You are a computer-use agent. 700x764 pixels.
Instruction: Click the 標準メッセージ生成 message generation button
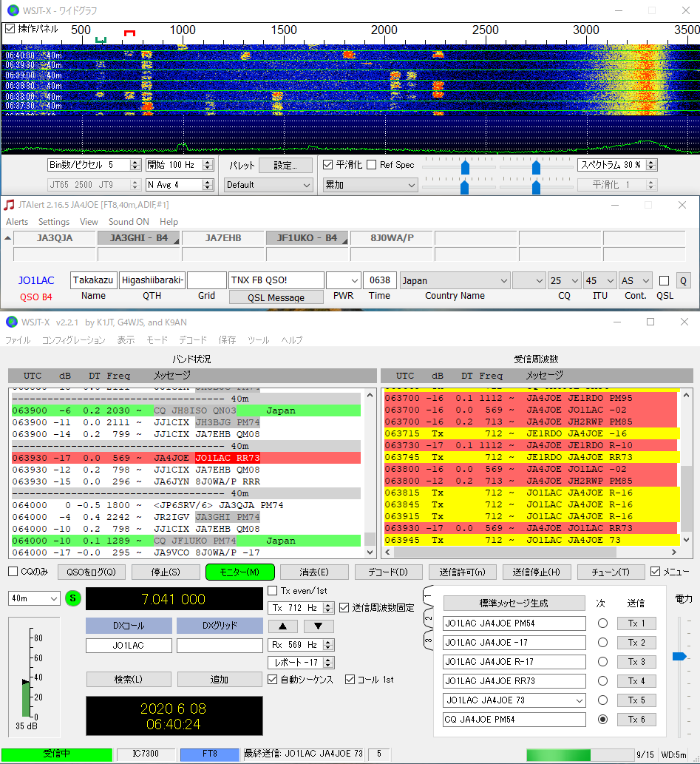coord(514,603)
